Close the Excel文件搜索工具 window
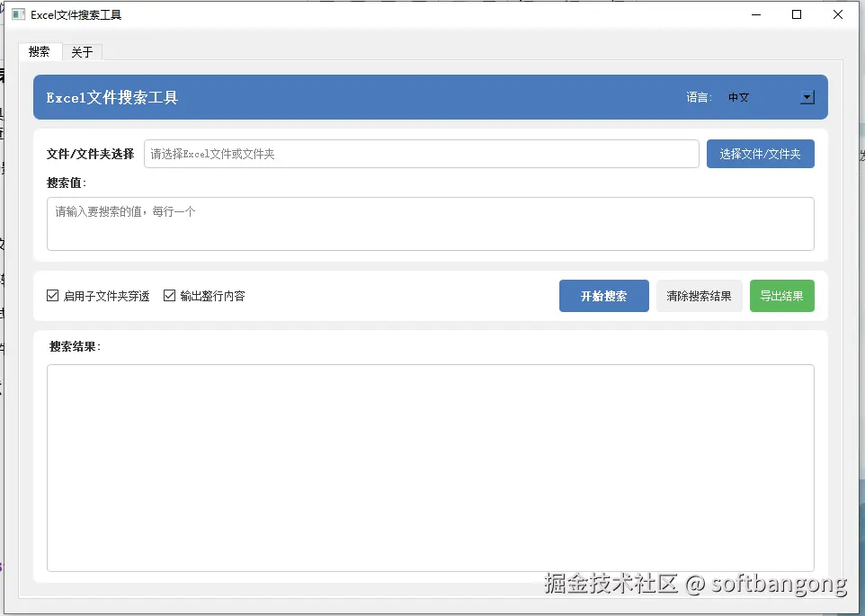This screenshot has width=865, height=616. 838,15
